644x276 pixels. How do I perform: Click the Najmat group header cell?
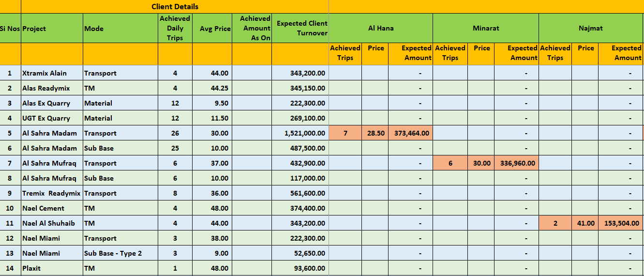click(x=591, y=28)
